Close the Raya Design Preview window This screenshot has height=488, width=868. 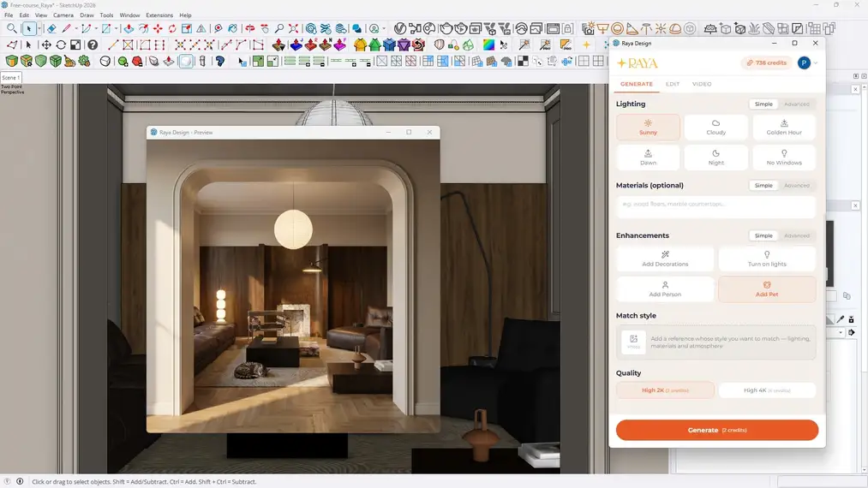[x=429, y=132]
